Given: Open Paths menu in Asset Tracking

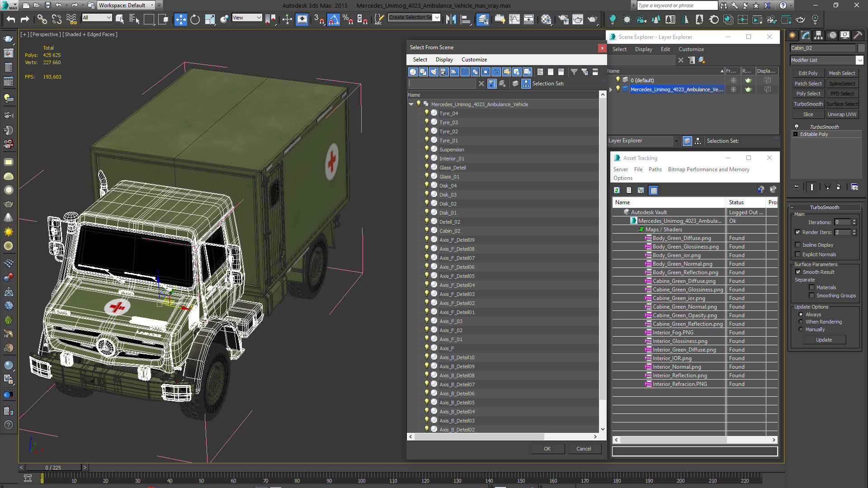Looking at the screenshot, I should pos(655,169).
